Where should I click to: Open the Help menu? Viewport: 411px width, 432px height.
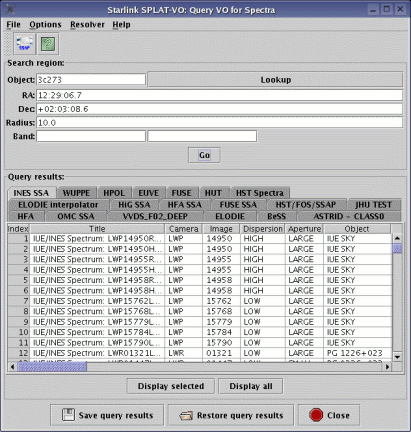(121, 25)
